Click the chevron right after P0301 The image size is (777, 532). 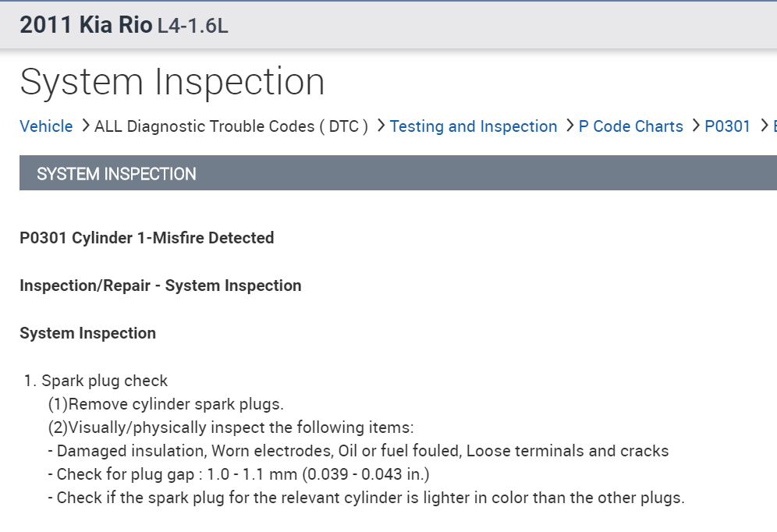coord(763,126)
